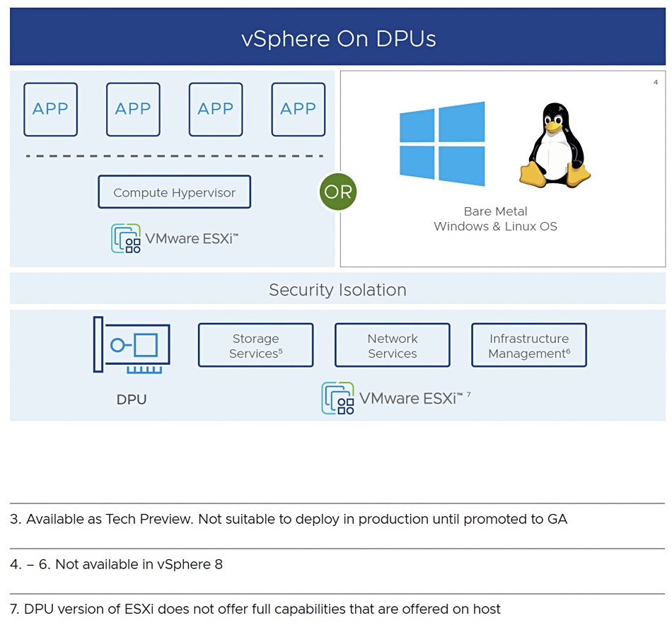Click the ESXi logo under Compute Hypervisor
Image resolution: width=672 pixels, height=625 pixels.
pyautogui.click(x=126, y=238)
